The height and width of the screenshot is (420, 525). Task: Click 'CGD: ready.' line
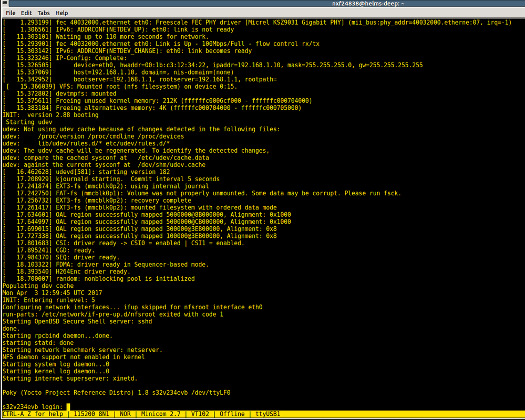(x=48, y=250)
